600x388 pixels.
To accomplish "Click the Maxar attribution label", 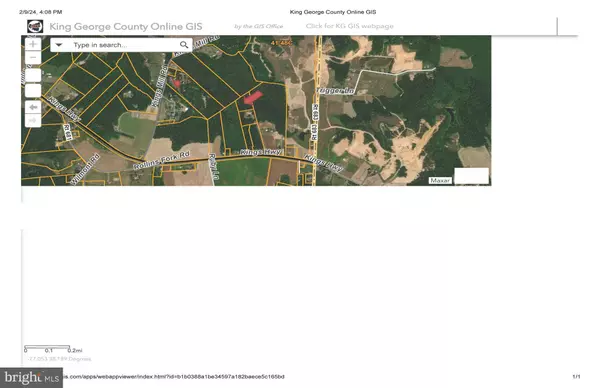I will [x=440, y=180].
